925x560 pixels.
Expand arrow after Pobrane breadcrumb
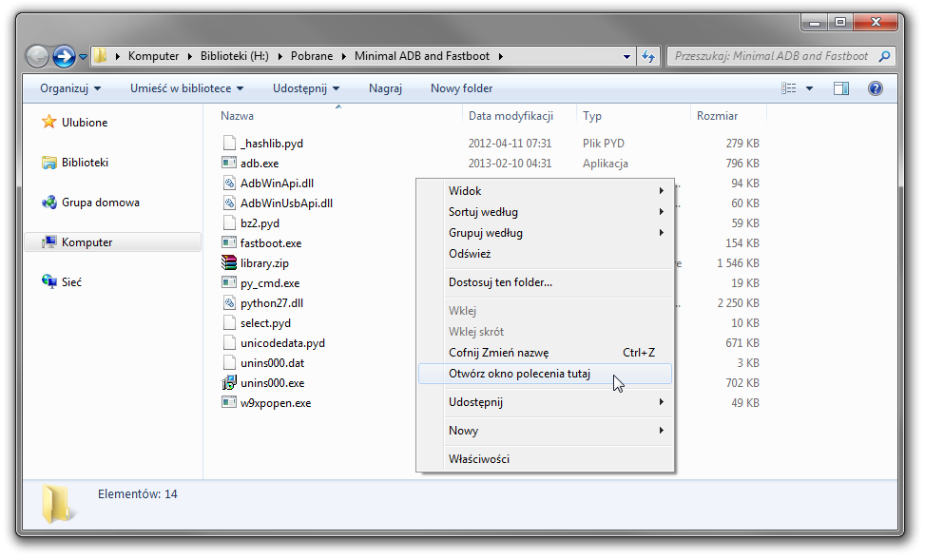[344, 57]
